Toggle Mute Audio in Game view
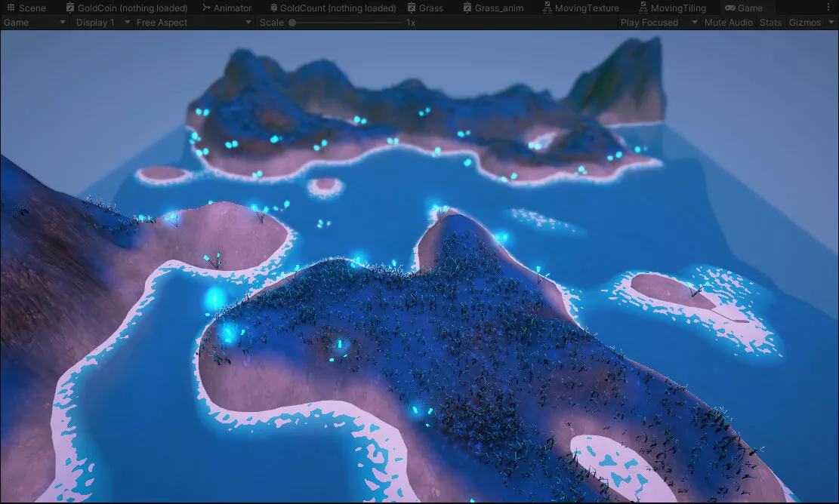 [728, 23]
